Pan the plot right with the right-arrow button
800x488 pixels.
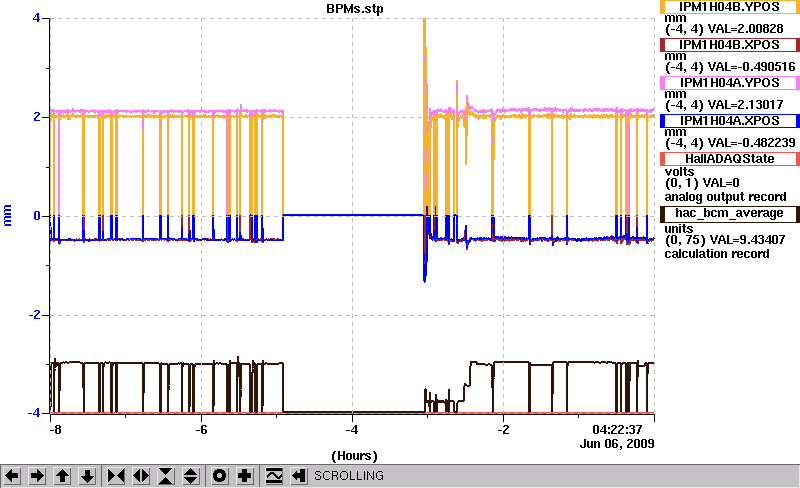[37, 476]
